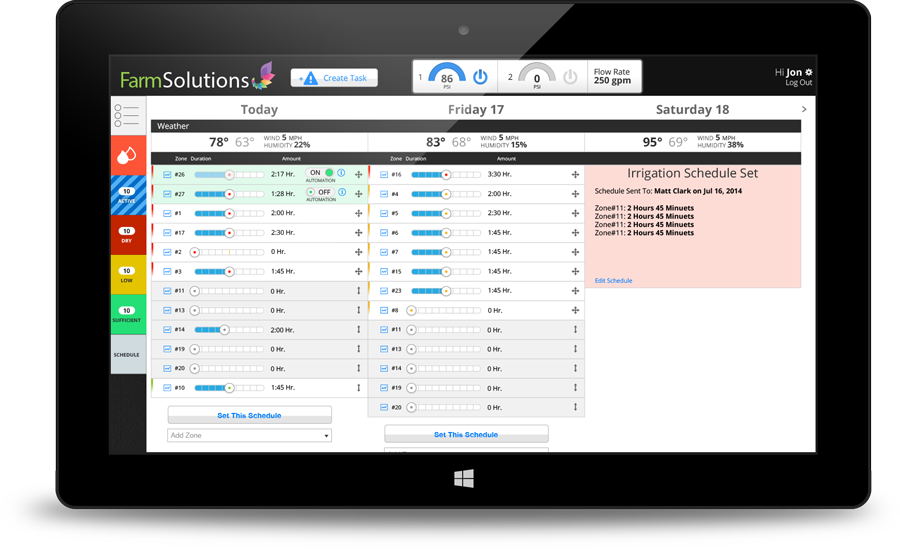Click reorder arrow on Today's zone #14
The width and height of the screenshot is (900, 549).
358,330
